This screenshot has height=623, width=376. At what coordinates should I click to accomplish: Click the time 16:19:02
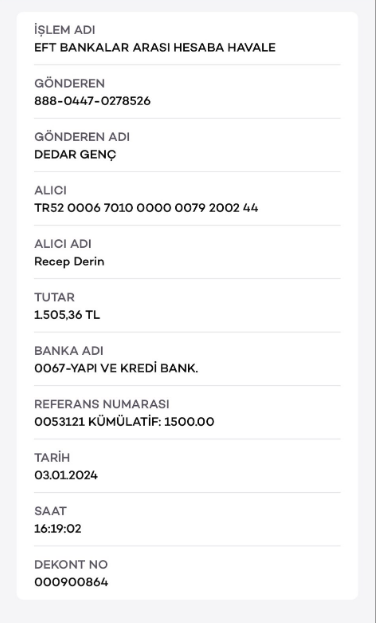[58, 529]
